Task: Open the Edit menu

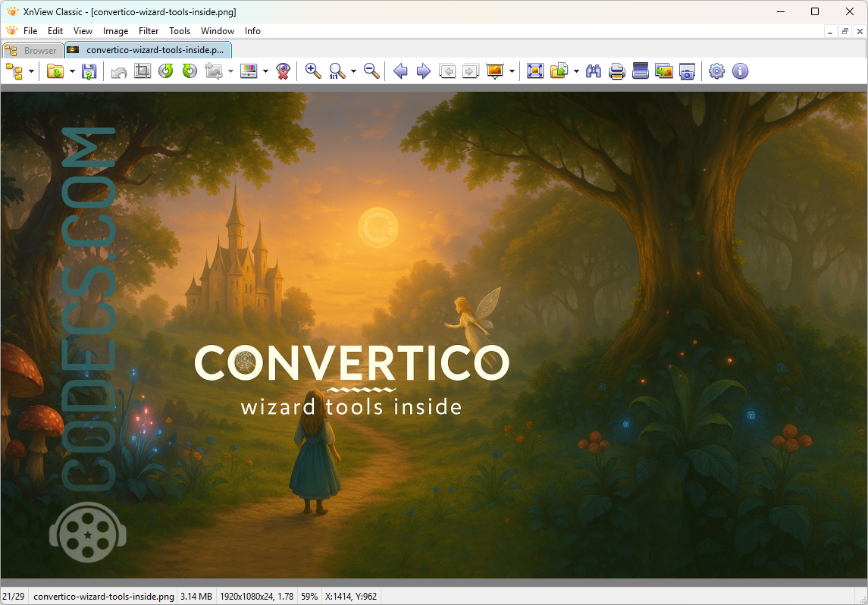Action: pos(55,31)
